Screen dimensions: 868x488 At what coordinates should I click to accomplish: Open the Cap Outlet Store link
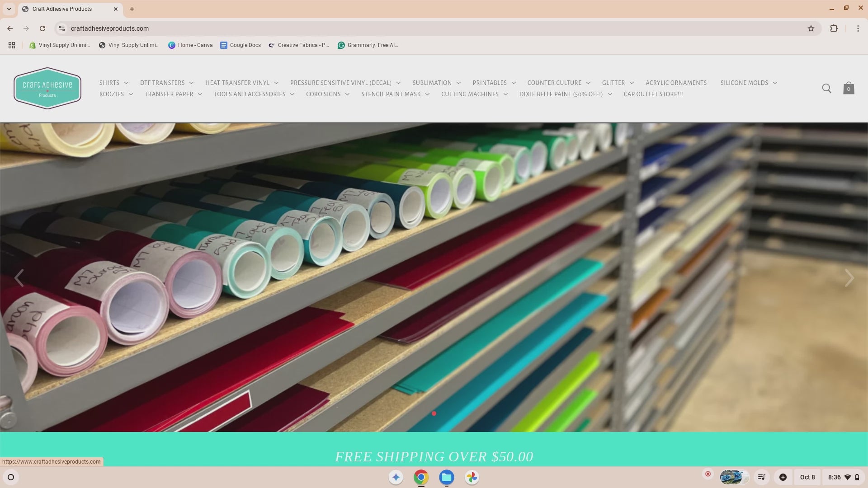click(653, 94)
